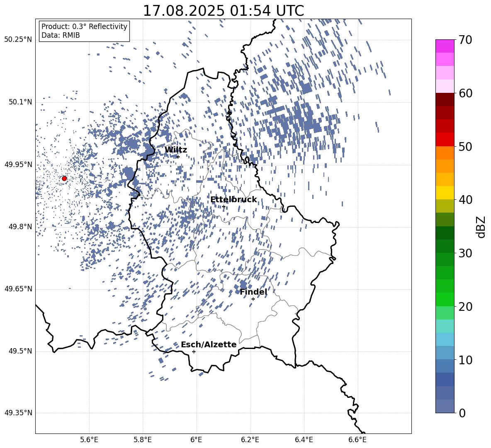Pick the yellow colorbar swatch above 40

445,193
